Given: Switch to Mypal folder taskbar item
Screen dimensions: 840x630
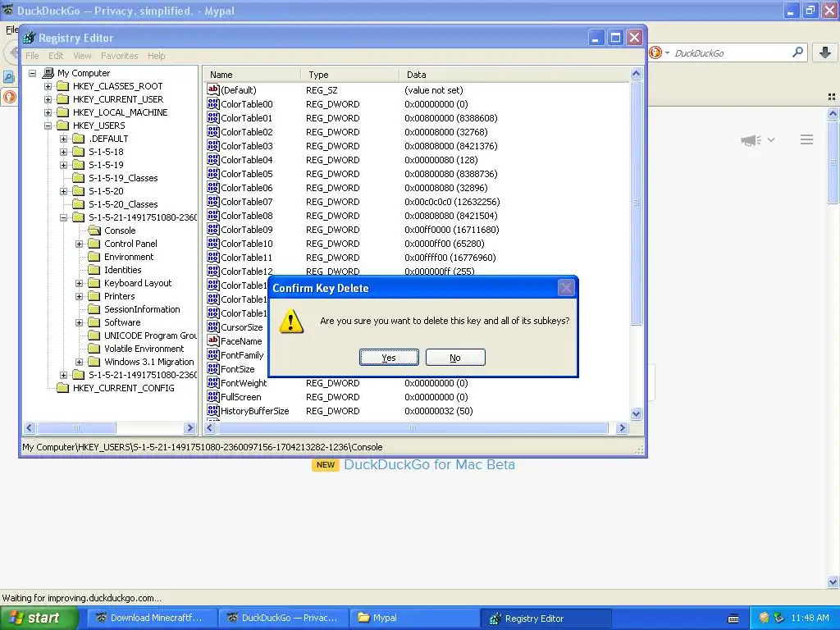Looking at the screenshot, I should (413, 618).
